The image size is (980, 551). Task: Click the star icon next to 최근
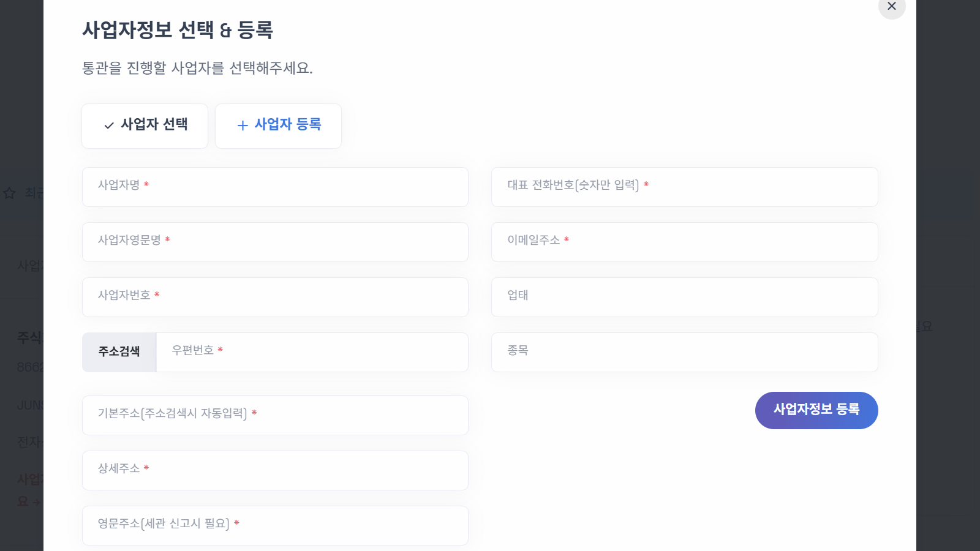coord(9,194)
